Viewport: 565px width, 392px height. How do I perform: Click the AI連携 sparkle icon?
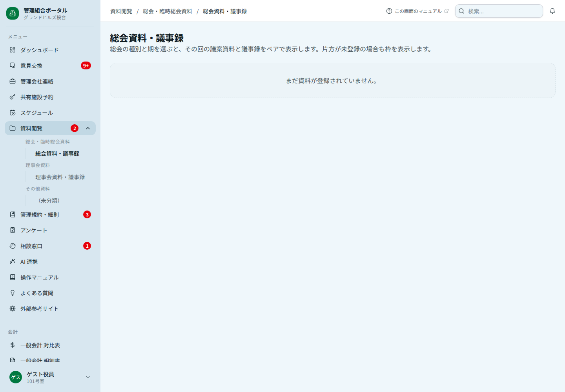point(13,261)
